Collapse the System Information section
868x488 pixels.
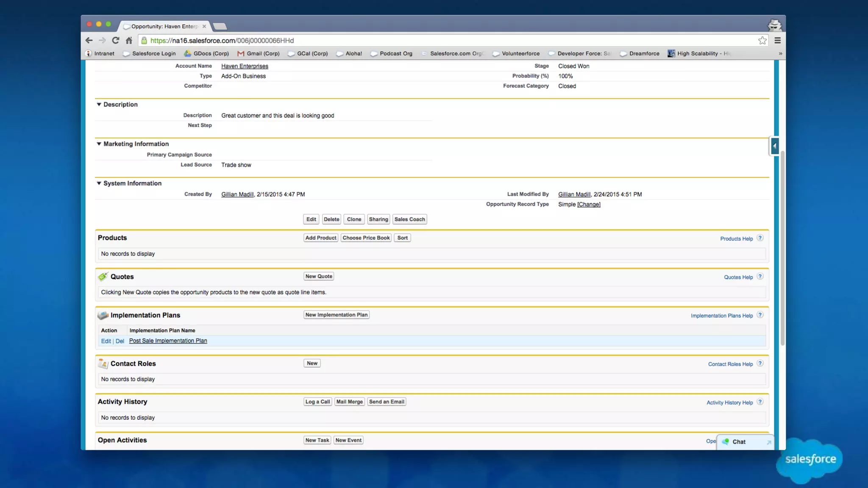(99, 183)
